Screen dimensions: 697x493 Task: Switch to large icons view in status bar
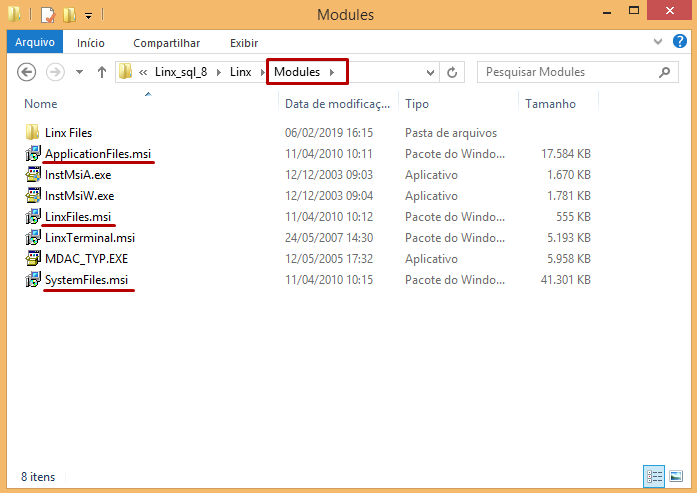(x=676, y=476)
